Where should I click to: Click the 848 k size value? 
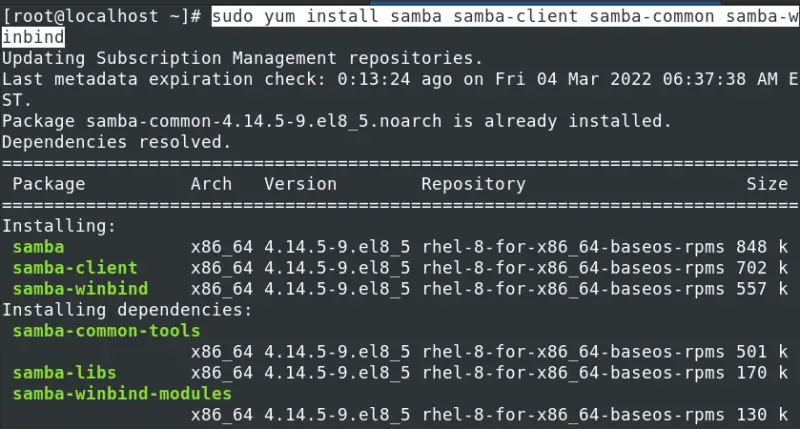tap(762, 247)
